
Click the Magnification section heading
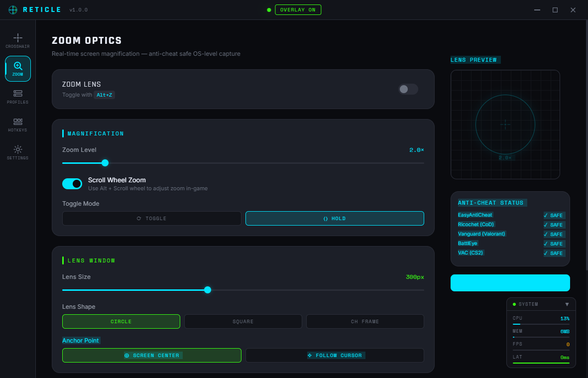coord(95,133)
